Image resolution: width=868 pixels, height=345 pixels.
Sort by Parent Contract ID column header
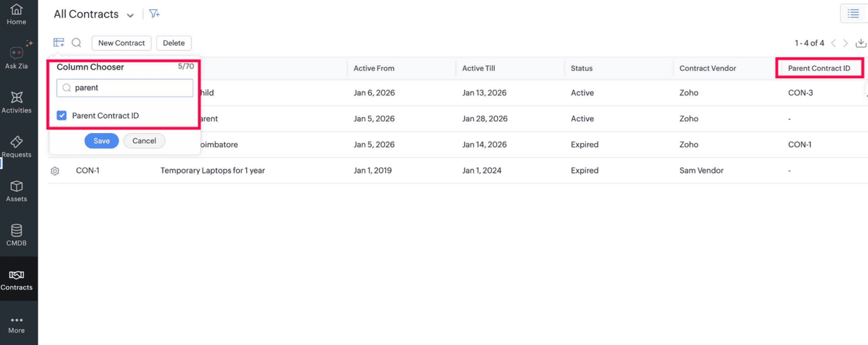[819, 68]
